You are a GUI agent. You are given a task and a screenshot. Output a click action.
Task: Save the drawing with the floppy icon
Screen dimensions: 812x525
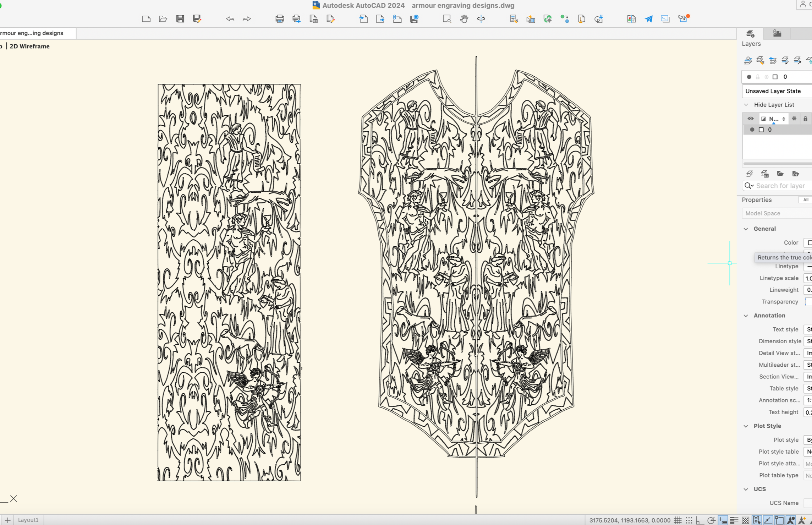pos(180,19)
